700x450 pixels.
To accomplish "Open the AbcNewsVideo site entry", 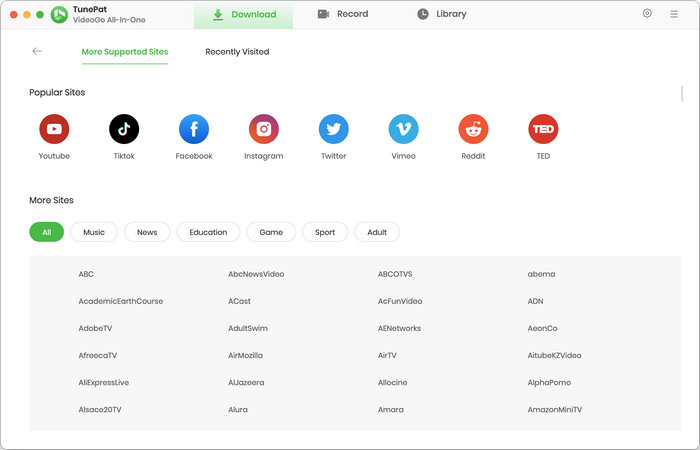I will (256, 274).
